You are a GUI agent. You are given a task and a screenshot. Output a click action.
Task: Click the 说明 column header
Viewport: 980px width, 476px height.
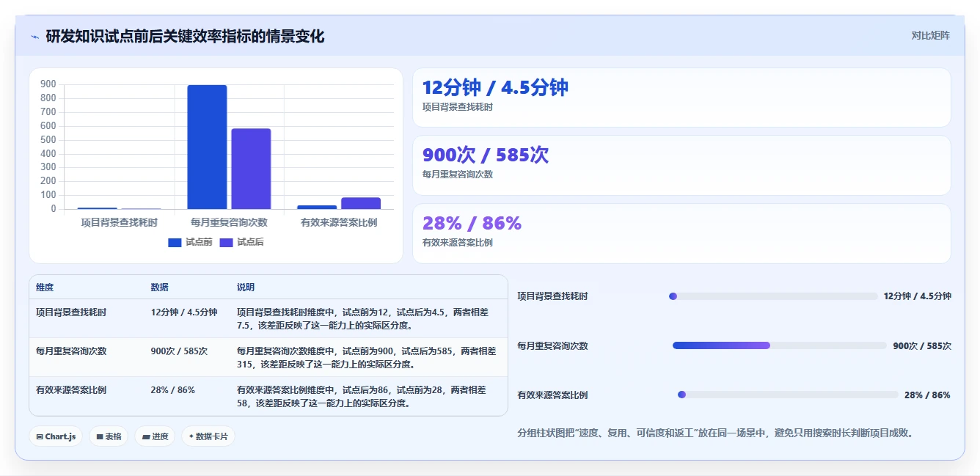click(246, 288)
